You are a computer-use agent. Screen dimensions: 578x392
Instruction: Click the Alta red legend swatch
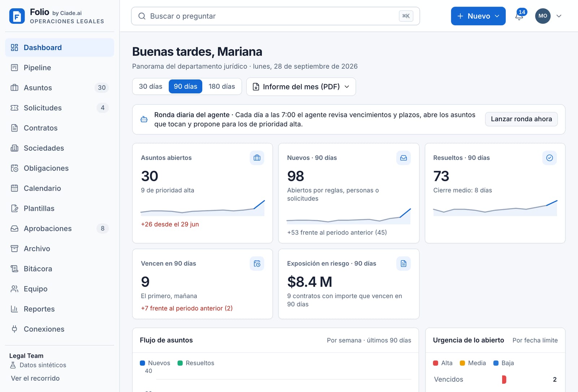(436, 363)
